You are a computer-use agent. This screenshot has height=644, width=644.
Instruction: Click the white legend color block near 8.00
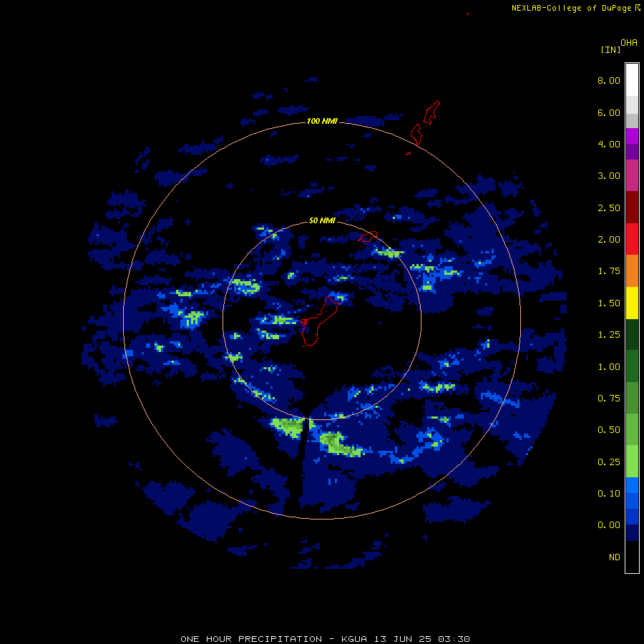click(632, 79)
